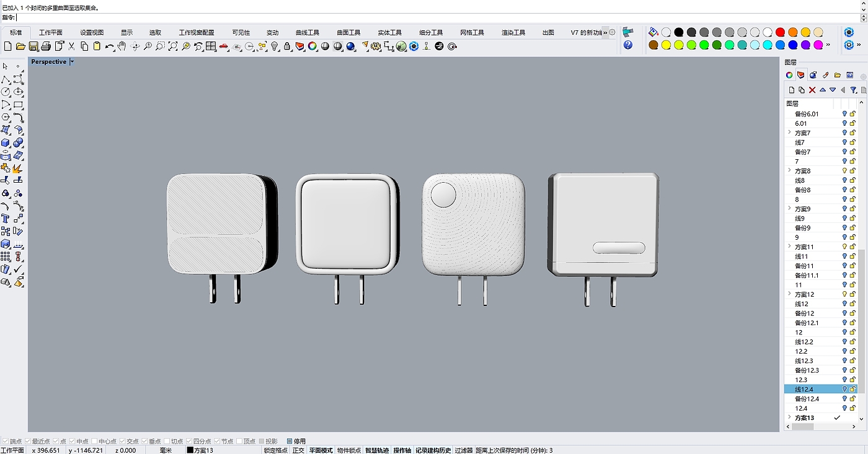This screenshot has height=454, width=868.
Task: Click the new layer icon in Layers panel
Action: tap(792, 90)
